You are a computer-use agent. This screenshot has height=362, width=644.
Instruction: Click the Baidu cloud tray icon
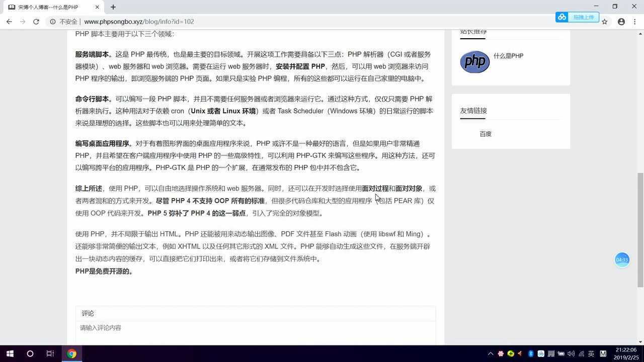click(x=541, y=354)
